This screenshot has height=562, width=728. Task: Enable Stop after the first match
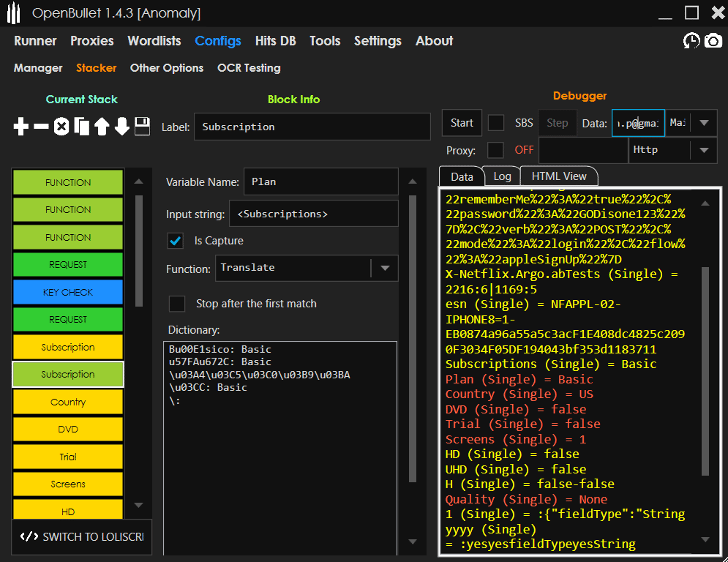tap(176, 304)
